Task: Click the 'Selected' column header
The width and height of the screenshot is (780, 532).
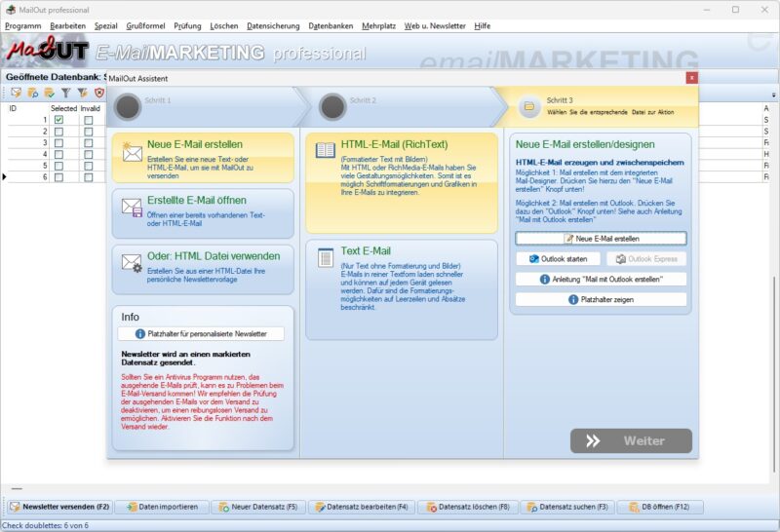Action: coord(63,108)
